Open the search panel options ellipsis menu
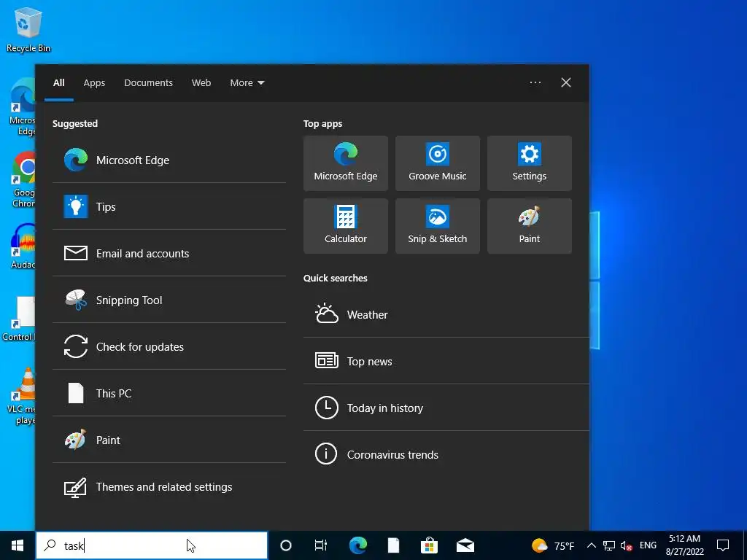This screenshot has width=747, height=560. (535, 82)
